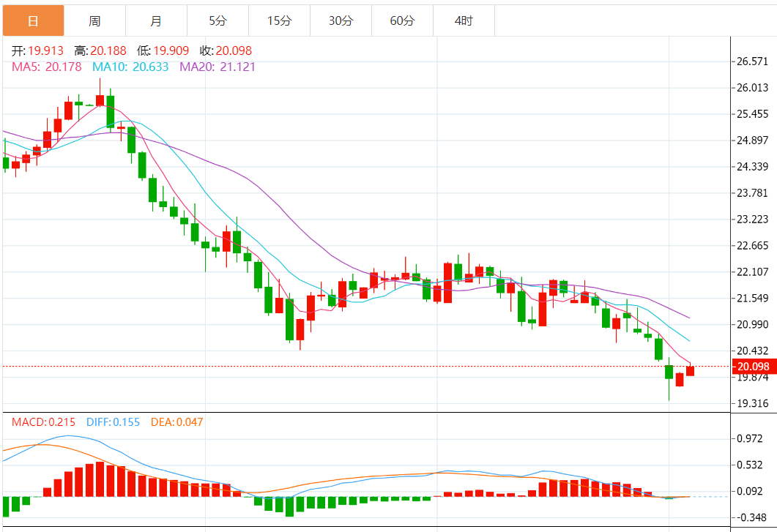Screen dimensions: 777x532
Task: Click the 26.571 price axis label
Action: click(752, 61)
